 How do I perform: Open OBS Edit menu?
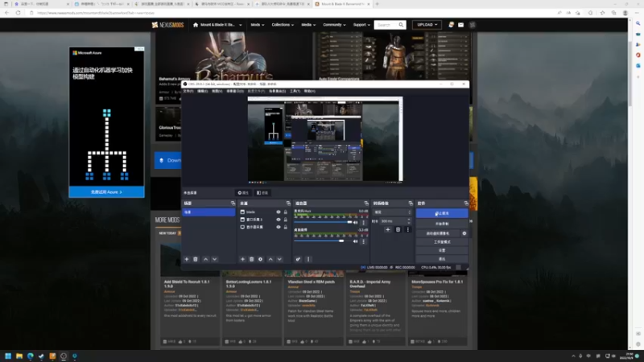click(x=203, y=91)
